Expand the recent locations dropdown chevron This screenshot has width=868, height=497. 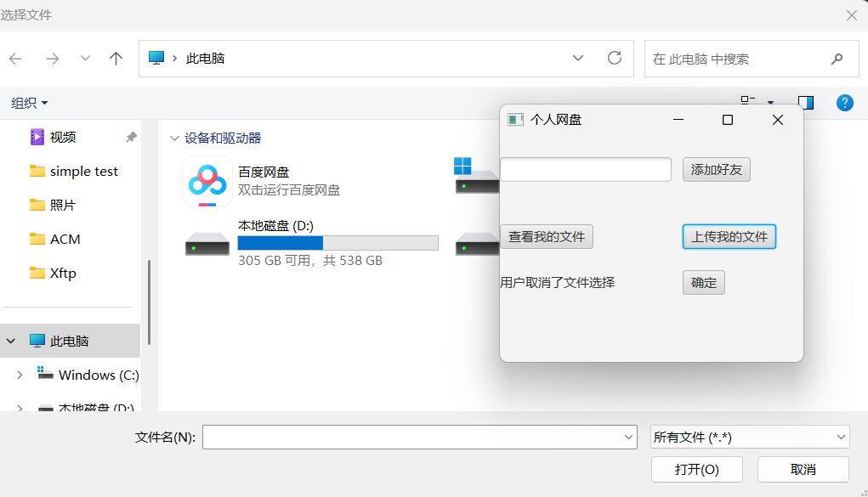(x=85, y=59)
